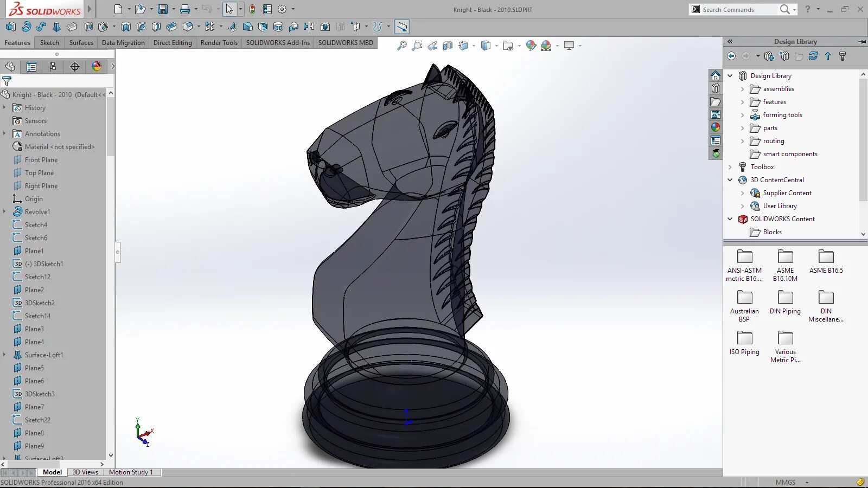
Task: Click the Rebuild traffic light icon
Action: point(252,9)
